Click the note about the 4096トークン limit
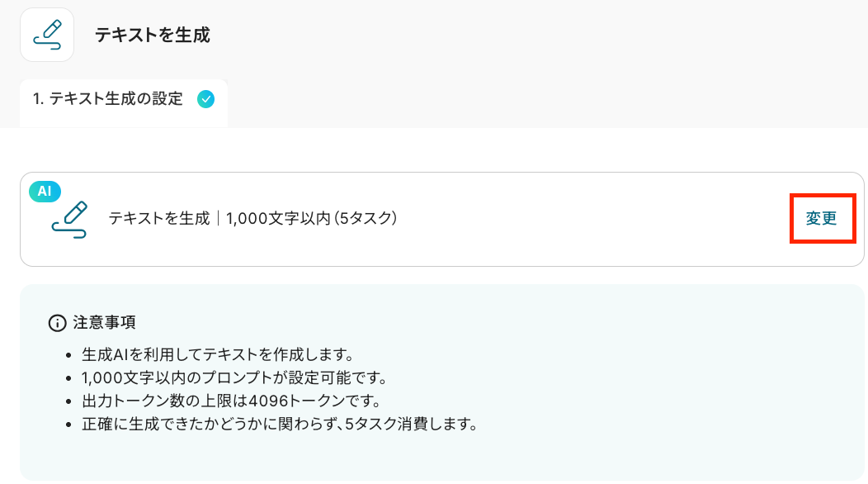The width and height of the screenshot is (868, 484). click(230, 402)
